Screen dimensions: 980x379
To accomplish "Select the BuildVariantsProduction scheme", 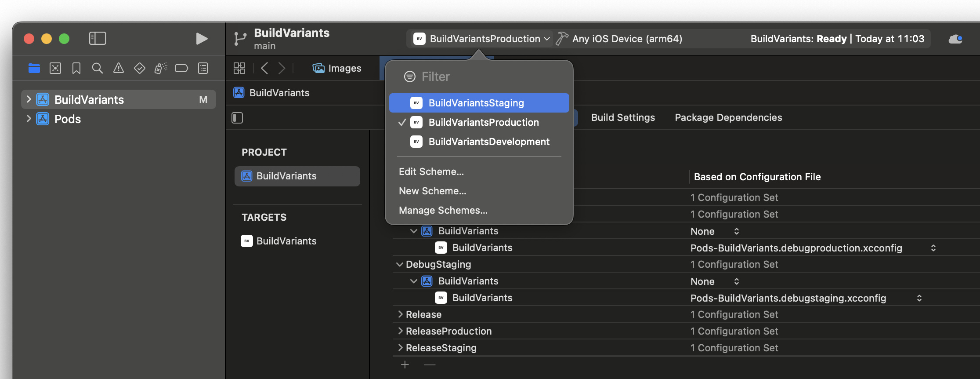I will pyautogui.click(x=479, y=122).
